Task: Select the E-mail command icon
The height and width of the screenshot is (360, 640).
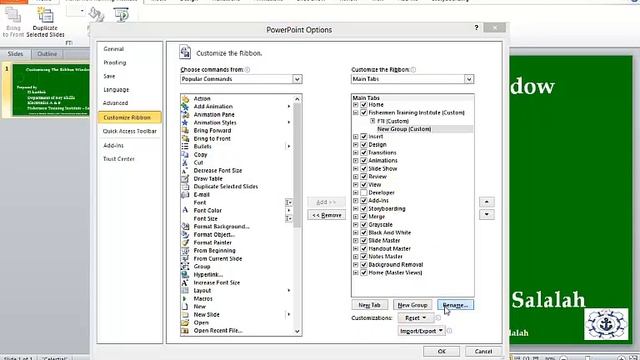Action: click(185, 195)
